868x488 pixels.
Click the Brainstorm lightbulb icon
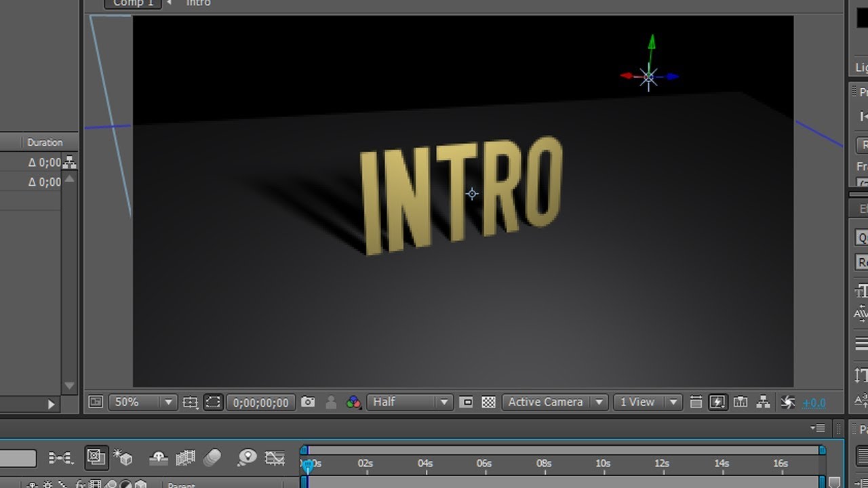point(247,458)
